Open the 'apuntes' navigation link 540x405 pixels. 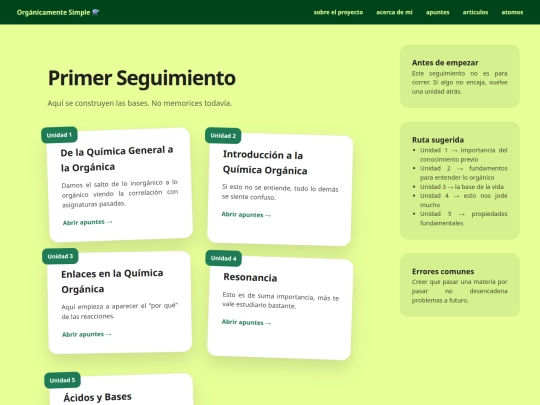pyautogui.click(x=437, y=12)
